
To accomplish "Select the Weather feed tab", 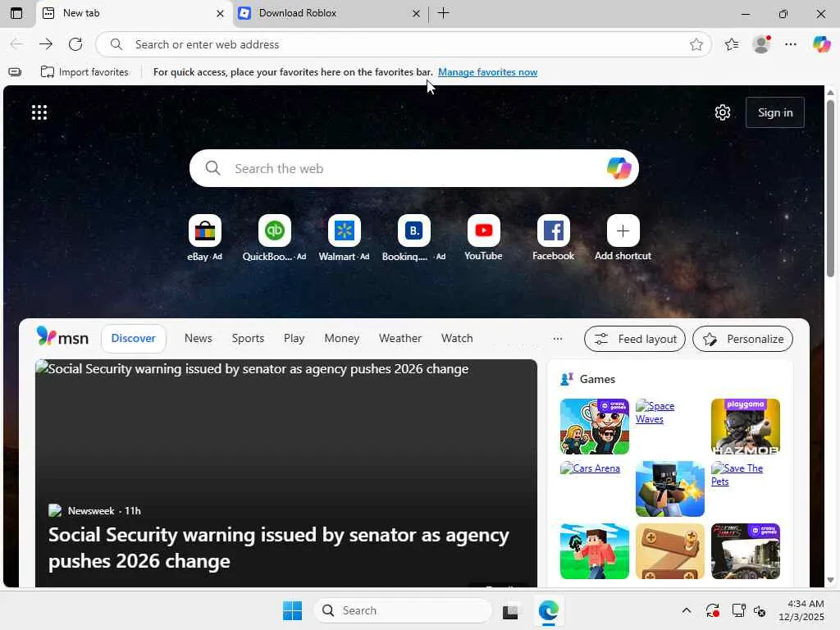I will coord(400,339).
